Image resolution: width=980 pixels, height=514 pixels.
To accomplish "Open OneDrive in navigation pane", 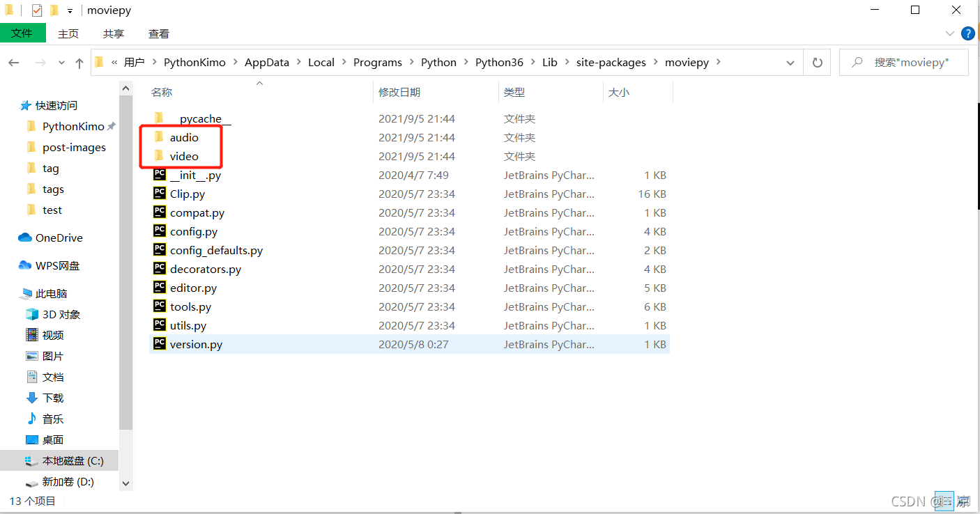I will pos(59,237).
